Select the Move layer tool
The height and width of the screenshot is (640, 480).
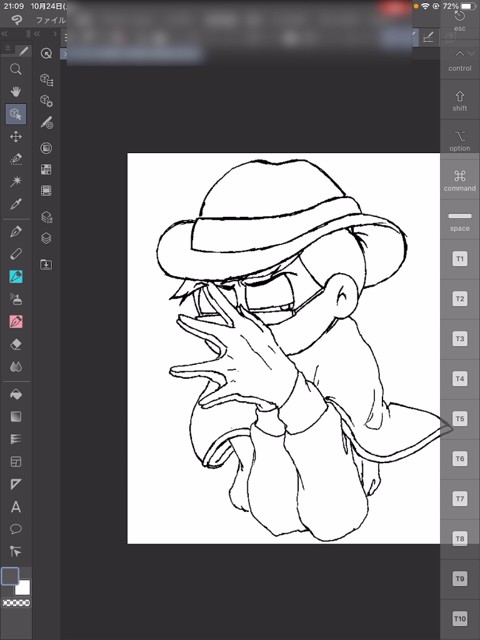pos(16,136)
